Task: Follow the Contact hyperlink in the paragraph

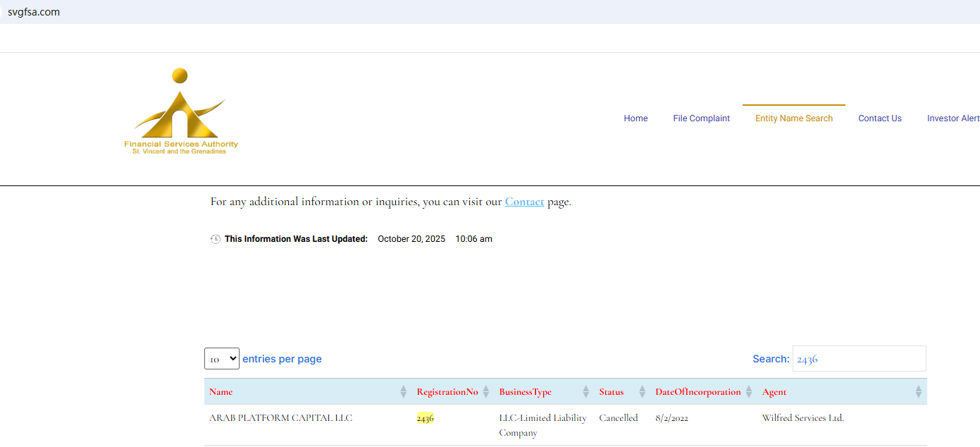Action: click(524, 202)
